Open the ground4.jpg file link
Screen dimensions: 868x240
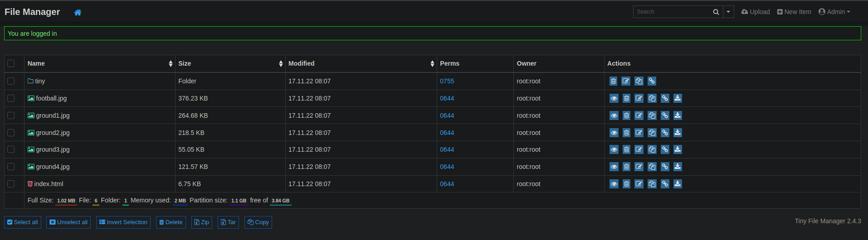coord(49,167)
